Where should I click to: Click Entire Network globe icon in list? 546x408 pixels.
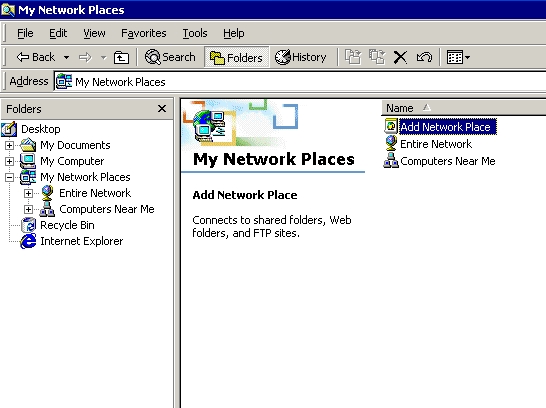coord(391,143)
